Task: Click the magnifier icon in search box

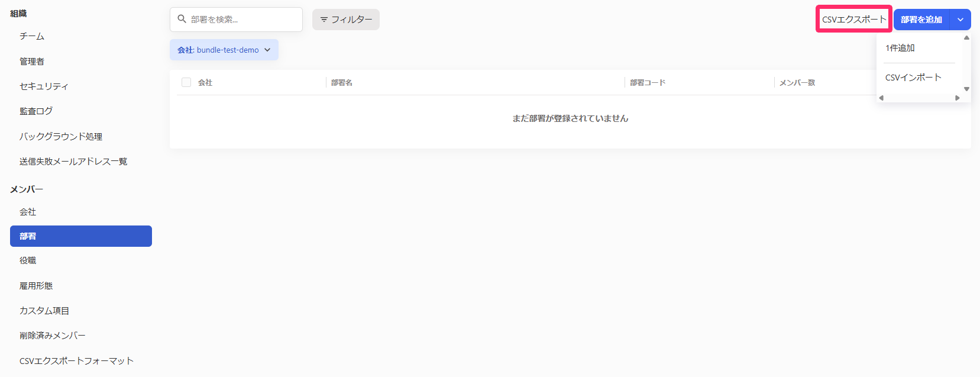Action: tap(182, 19)
